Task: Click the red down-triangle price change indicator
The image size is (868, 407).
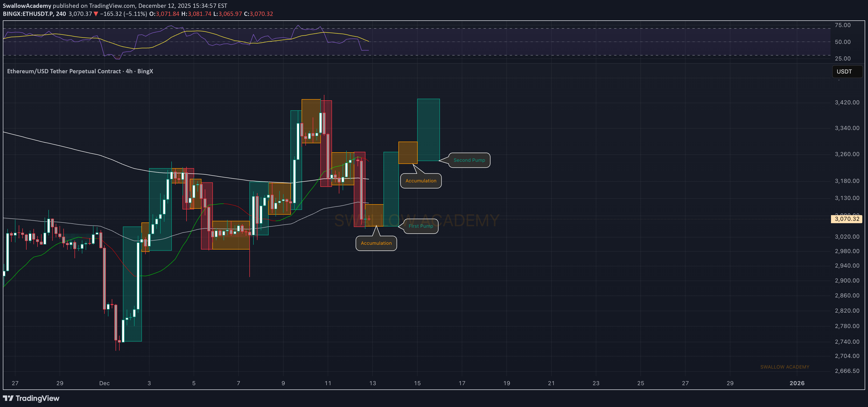Action: tap(96, 14)
